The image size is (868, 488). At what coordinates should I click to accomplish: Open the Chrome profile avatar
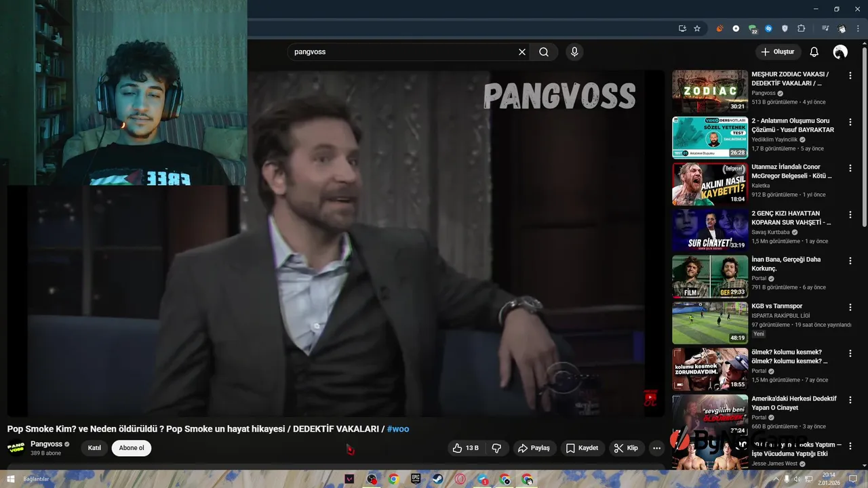pyautogui.click(x=842, y=28)
